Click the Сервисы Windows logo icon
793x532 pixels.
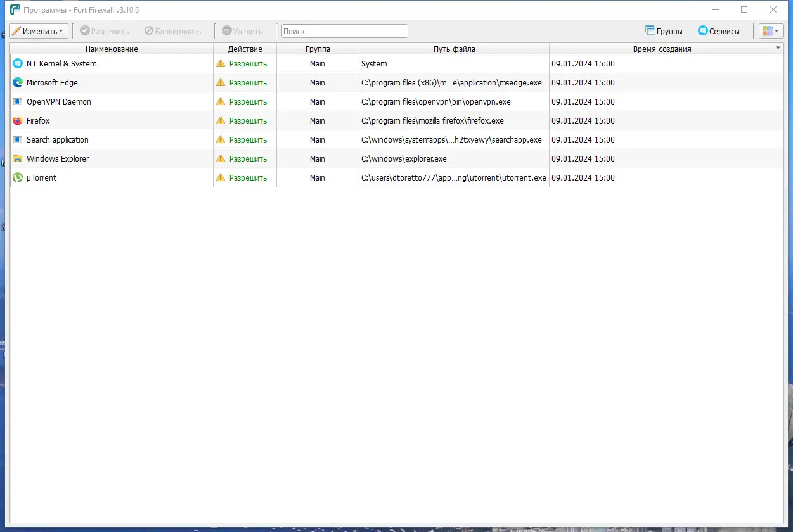[x=702, y=30]
